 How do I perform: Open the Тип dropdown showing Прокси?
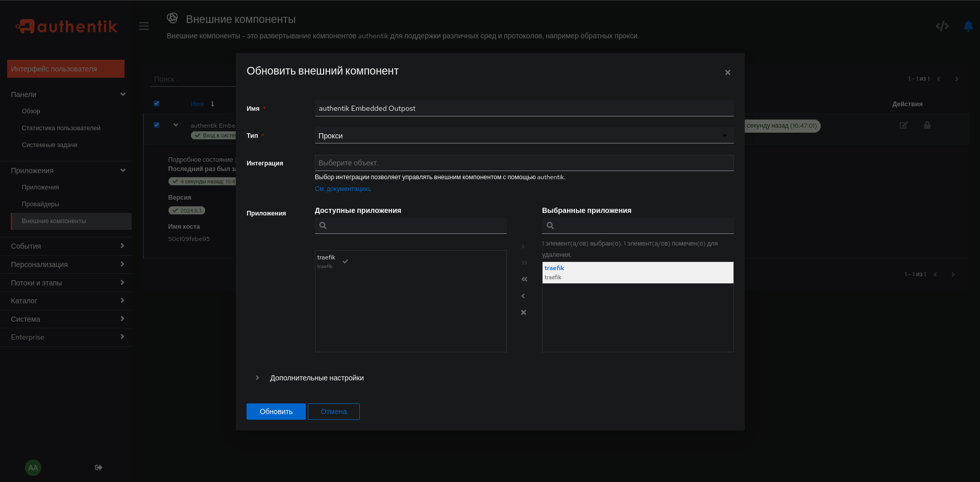tap(524, 136)
